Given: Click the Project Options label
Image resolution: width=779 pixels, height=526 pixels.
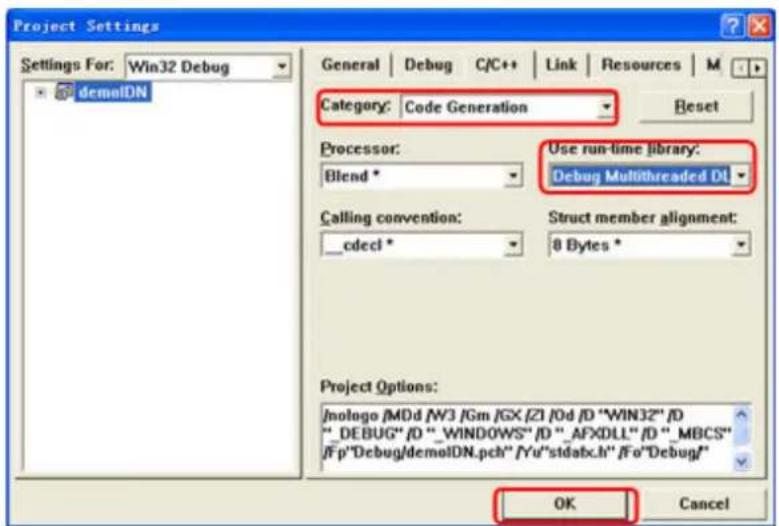Looking at the screenshot, I should coord(379,386).
